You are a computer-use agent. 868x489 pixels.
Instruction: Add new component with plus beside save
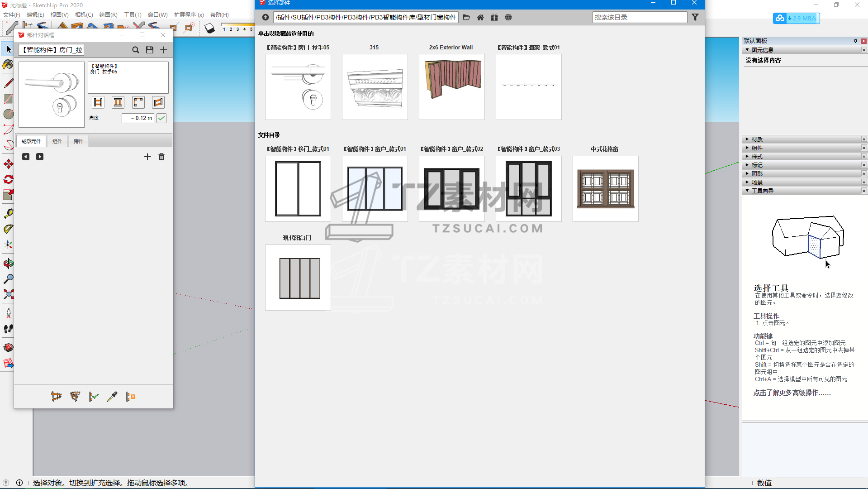click(x=164, y=50)
